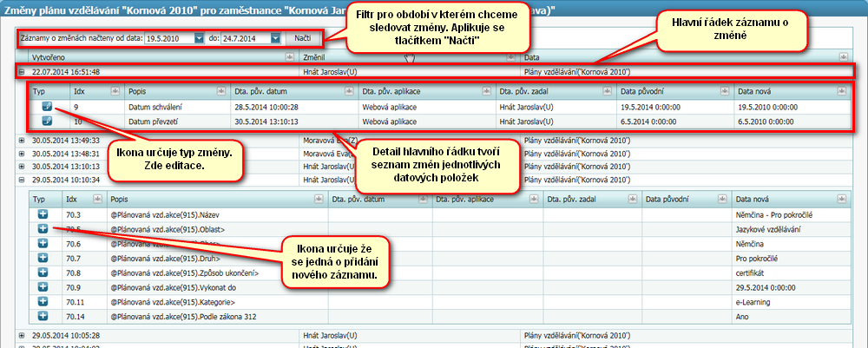Open Data nová filter in the 22.07.2014 detail grid
Image resolution: width=868 pixels, height=348 pixels.
click(x=843, y=91)
